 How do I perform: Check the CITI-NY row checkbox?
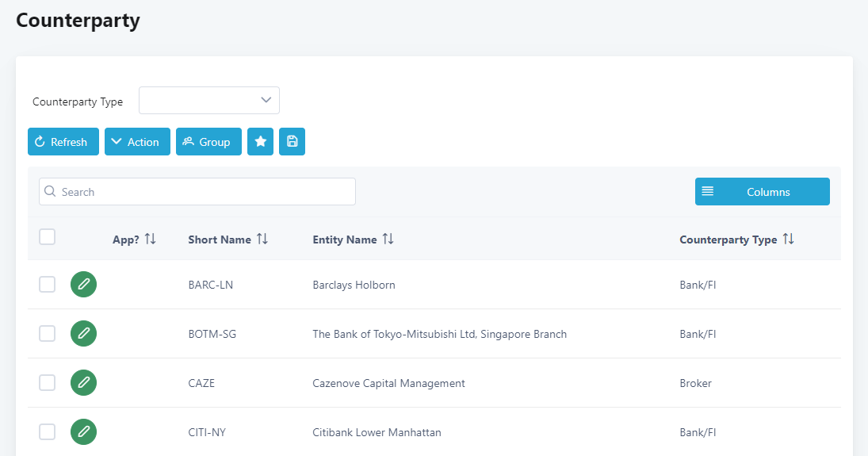47,432
